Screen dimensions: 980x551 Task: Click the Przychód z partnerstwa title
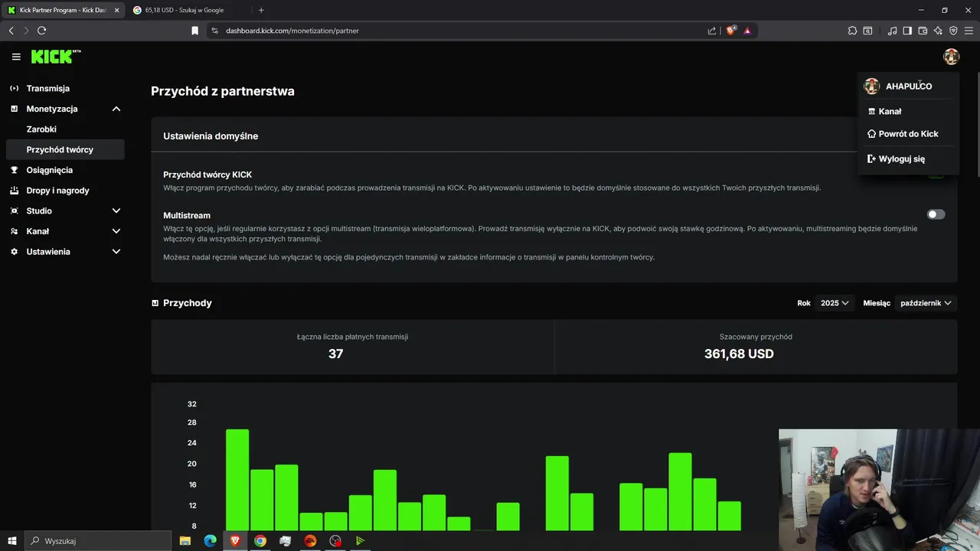223,91
